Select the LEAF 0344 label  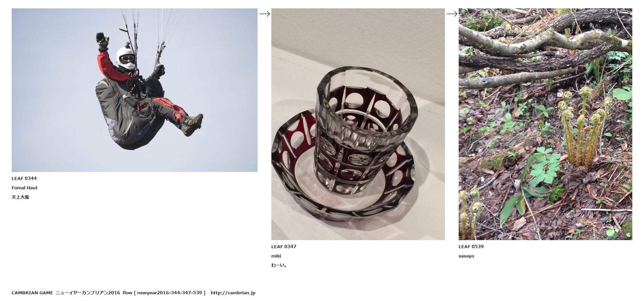(x=24, y=179)
